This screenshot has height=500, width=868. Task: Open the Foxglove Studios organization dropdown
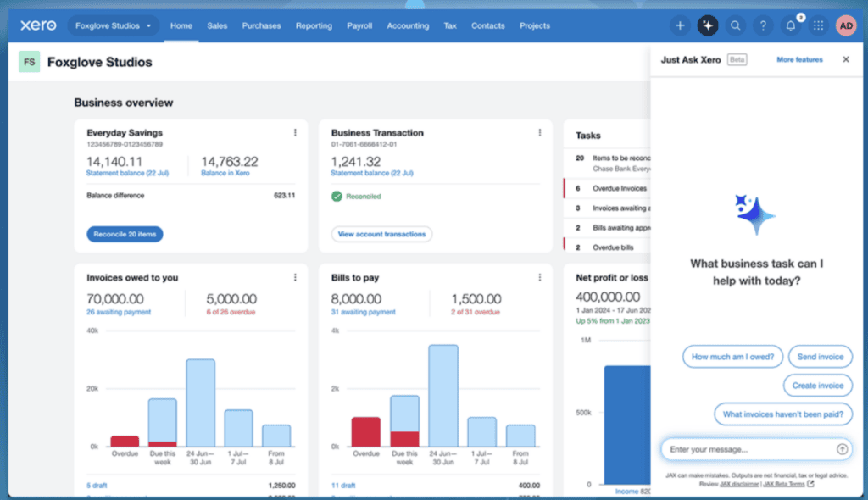[x=113, y=25]
